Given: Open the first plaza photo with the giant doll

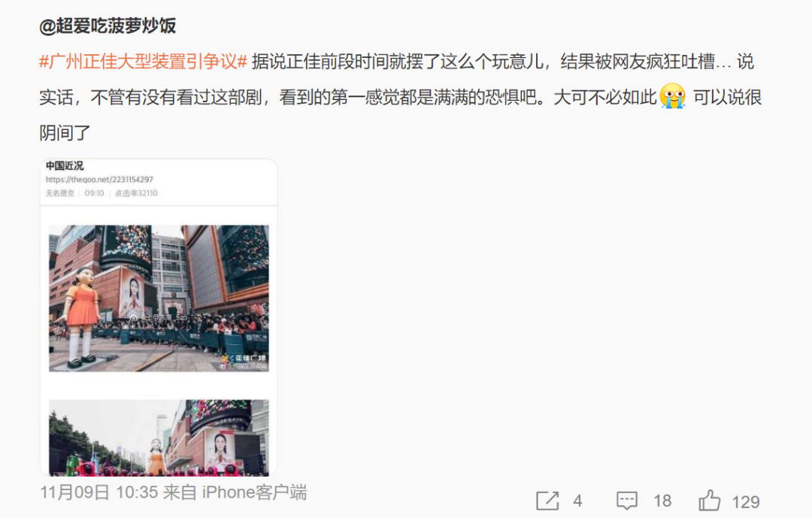Looking at the screenshot, I should click(159, 298).
